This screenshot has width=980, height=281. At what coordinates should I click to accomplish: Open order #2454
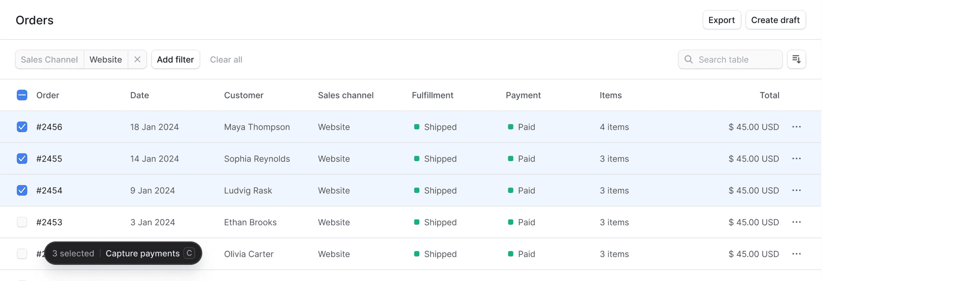pyautogui.click(x=49, y=191)
